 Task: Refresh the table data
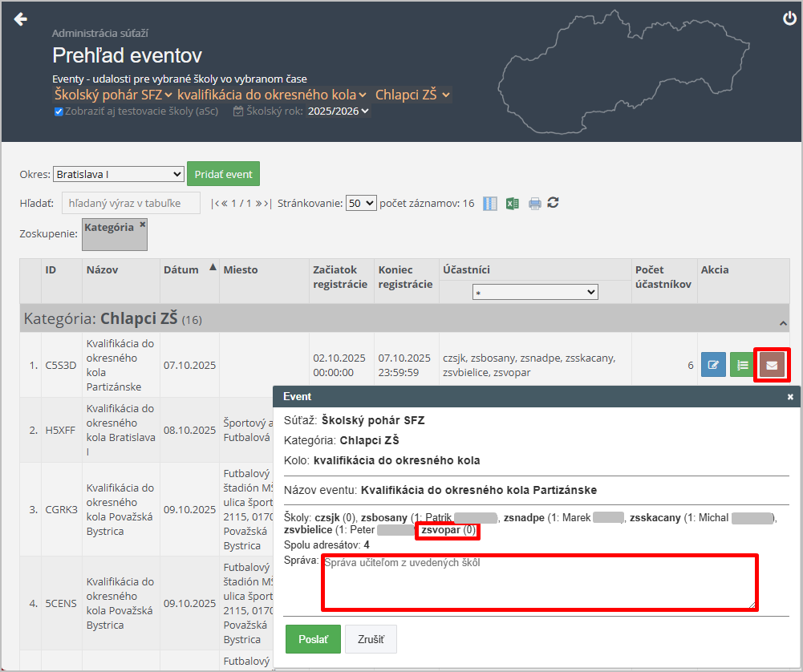point(553,203)
